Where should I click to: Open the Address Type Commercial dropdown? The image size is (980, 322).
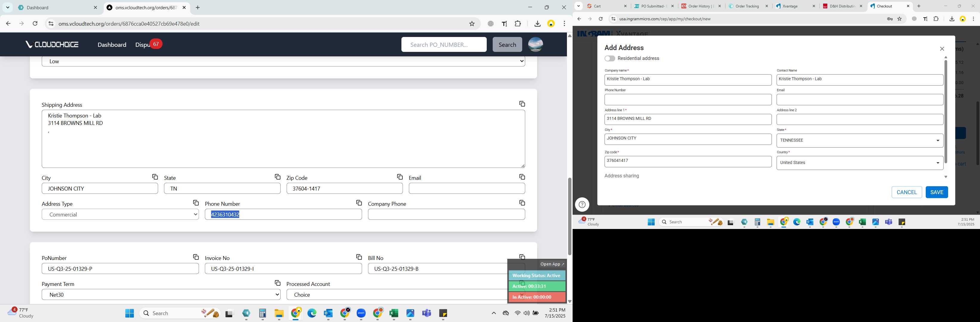point(120,214)
